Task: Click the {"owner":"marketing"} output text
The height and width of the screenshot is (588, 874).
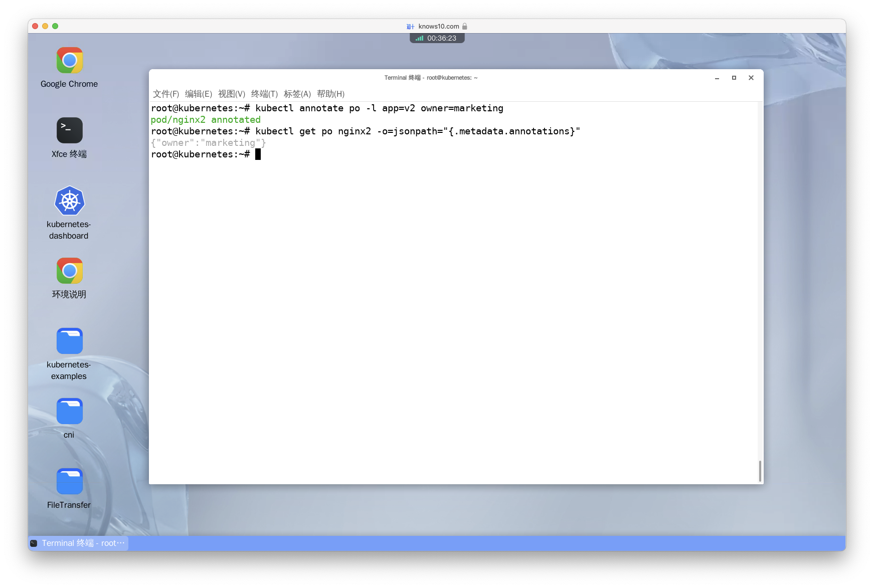Action: pos(209,143)
